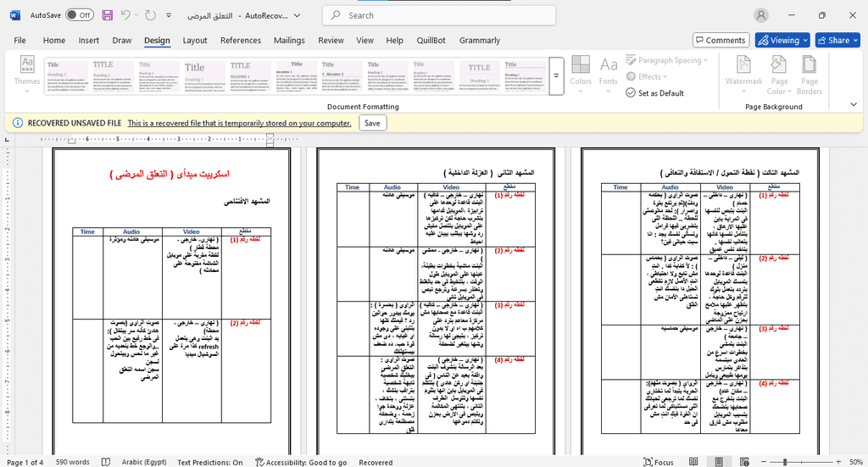Click Save in the recovered file bar
This screenshot has height=467, width=868.
(372, 123)
